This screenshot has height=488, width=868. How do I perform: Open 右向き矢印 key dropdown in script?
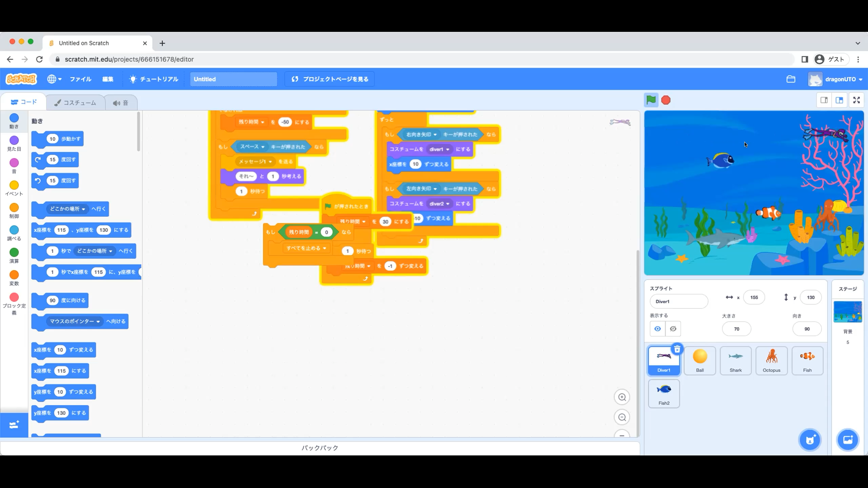point(421,135)
